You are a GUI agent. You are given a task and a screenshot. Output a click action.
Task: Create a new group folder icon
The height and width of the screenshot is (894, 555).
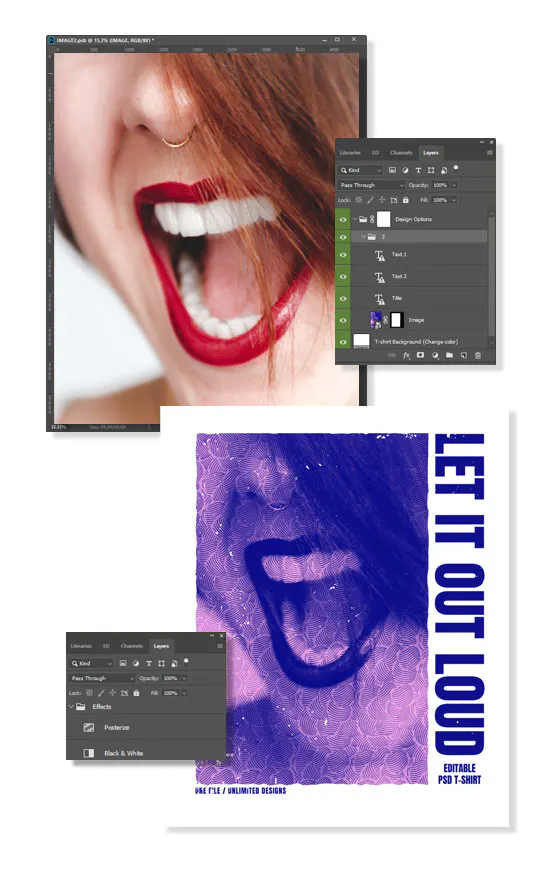(449, 355)
